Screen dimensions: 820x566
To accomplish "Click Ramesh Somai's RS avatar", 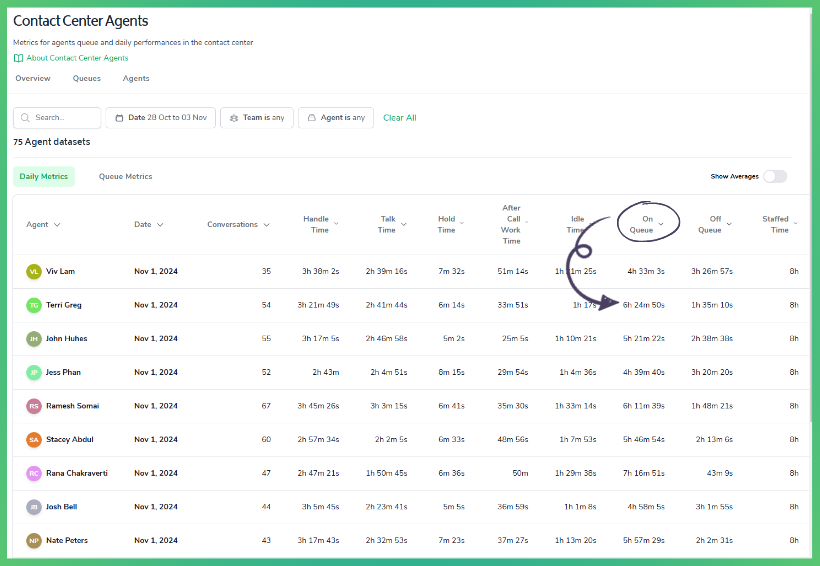I will pos(34,406).
